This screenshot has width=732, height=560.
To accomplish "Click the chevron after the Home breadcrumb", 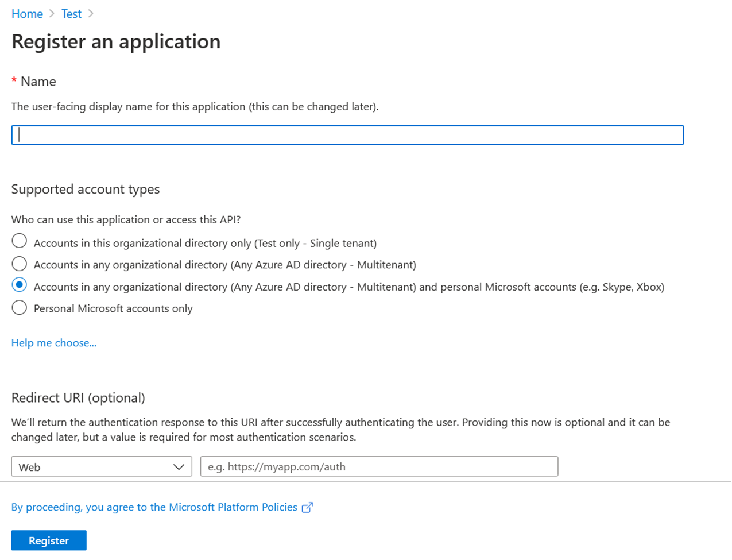I will (52, 13).
